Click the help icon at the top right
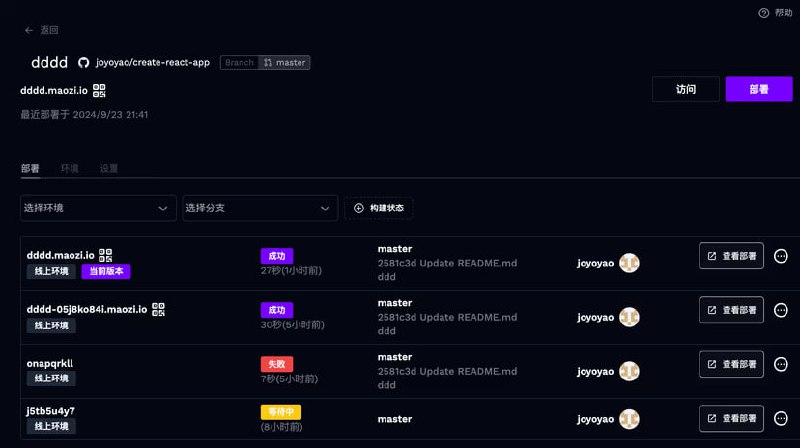800x448 pixels. (764, 12)
